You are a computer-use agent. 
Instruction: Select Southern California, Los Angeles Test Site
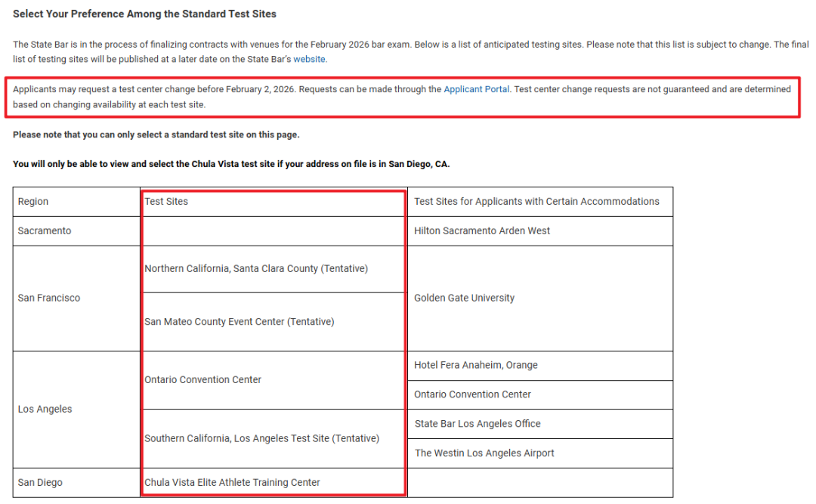click(x=261, y=438)
